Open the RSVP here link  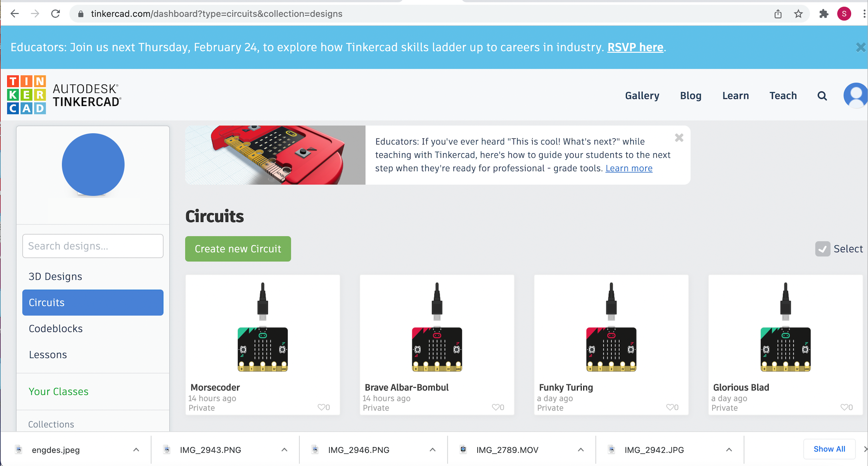pyautogui.click(x=635, y=47)
